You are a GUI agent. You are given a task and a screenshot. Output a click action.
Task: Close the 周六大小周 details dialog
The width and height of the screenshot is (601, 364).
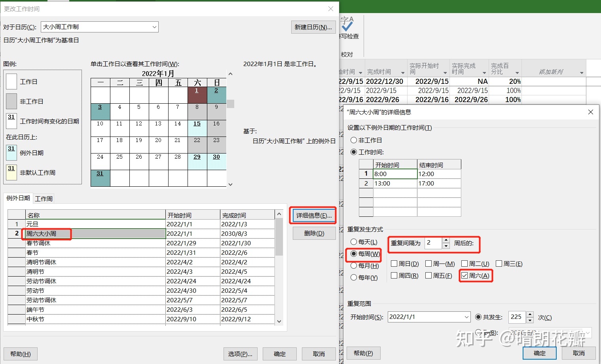click(591, 112)
